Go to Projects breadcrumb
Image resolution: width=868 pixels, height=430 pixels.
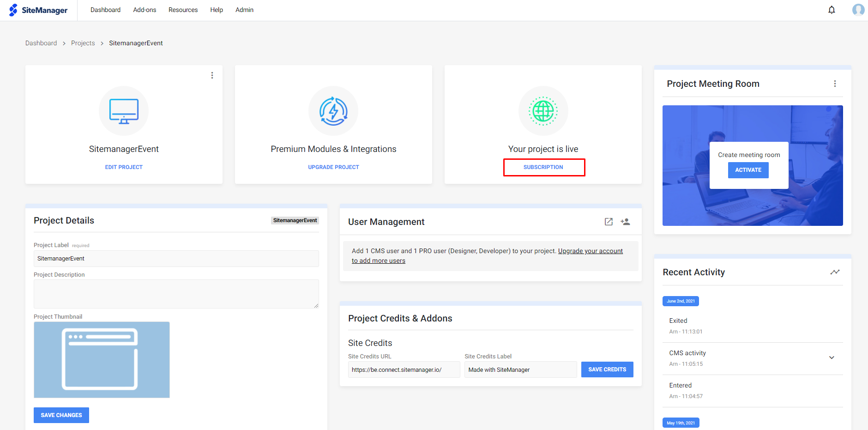coord(83,43)
